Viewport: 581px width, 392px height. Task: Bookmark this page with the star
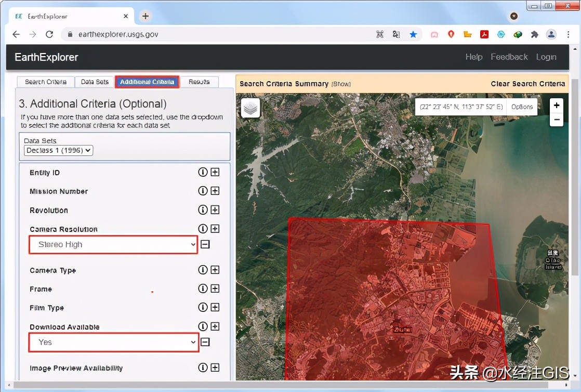point(413,34)
